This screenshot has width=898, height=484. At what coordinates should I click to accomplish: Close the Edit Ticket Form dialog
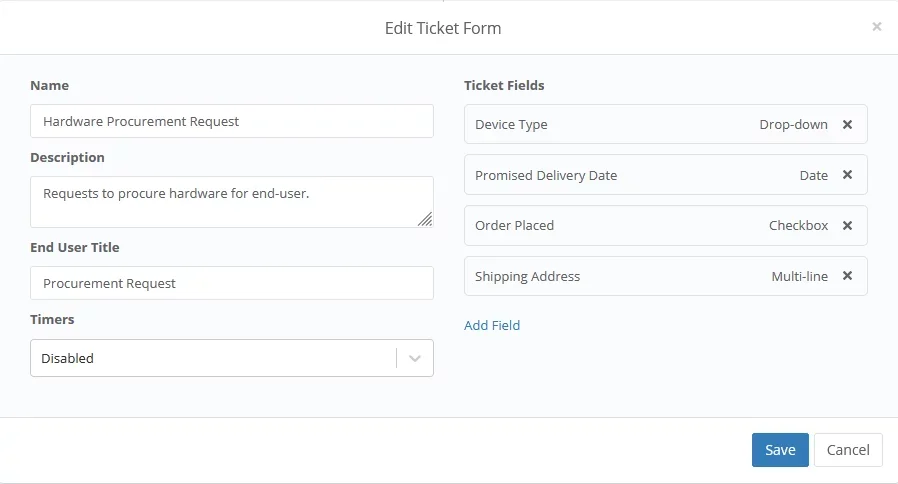877,27
